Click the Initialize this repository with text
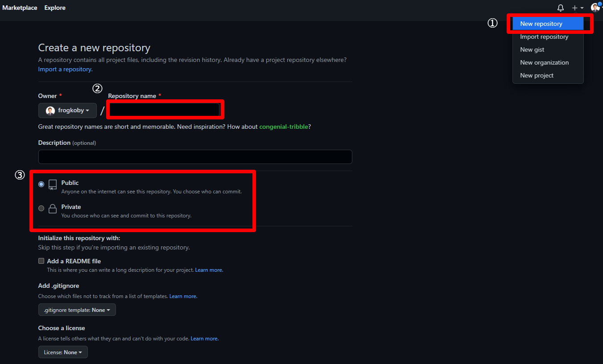603x364 pixels. tap(79, 238)
